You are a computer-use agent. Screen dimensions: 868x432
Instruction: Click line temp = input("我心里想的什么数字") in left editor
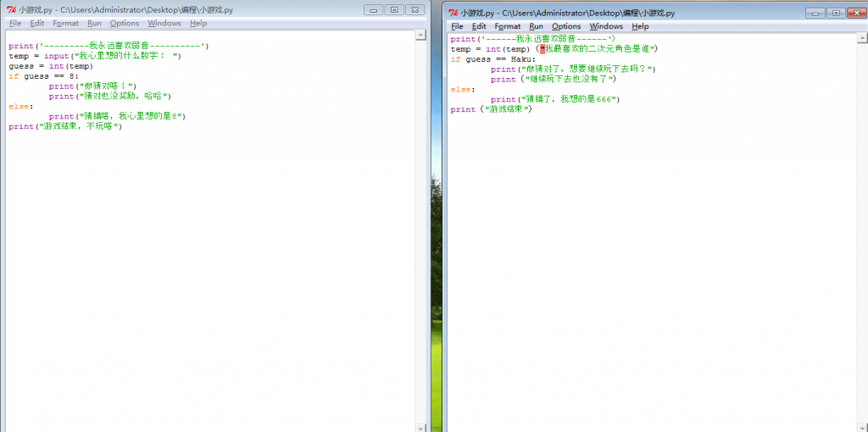coord(95,57)
